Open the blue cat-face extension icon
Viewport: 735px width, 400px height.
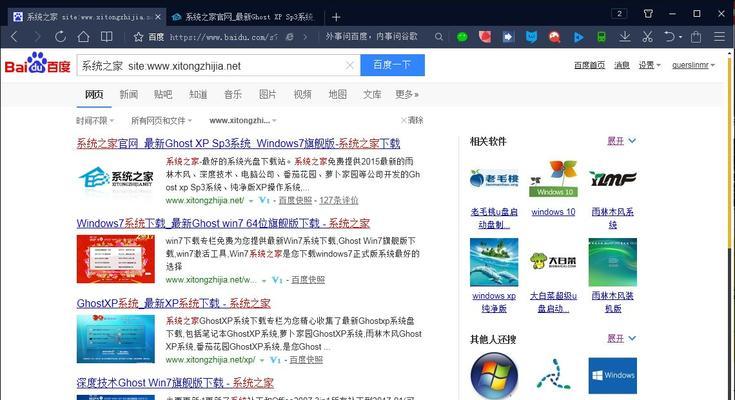(531, 37)
